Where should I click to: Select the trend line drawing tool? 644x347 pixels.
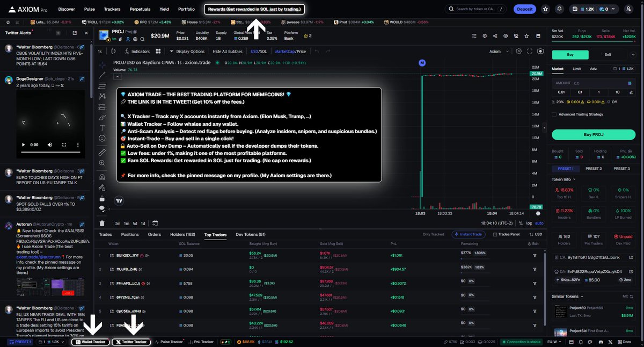coord(102,75)
